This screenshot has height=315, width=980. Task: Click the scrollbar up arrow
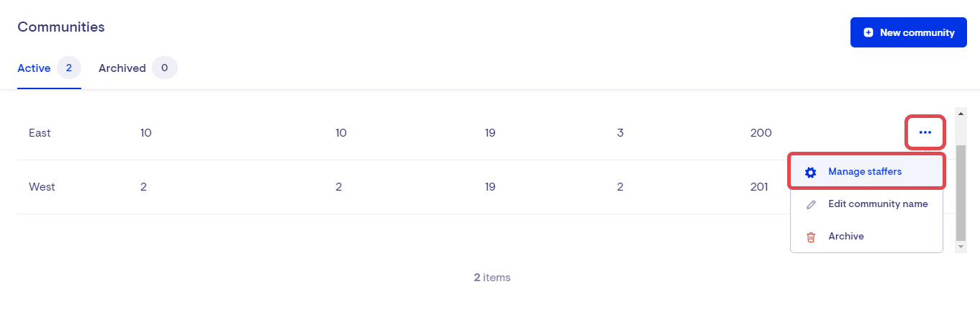[961, 113]
